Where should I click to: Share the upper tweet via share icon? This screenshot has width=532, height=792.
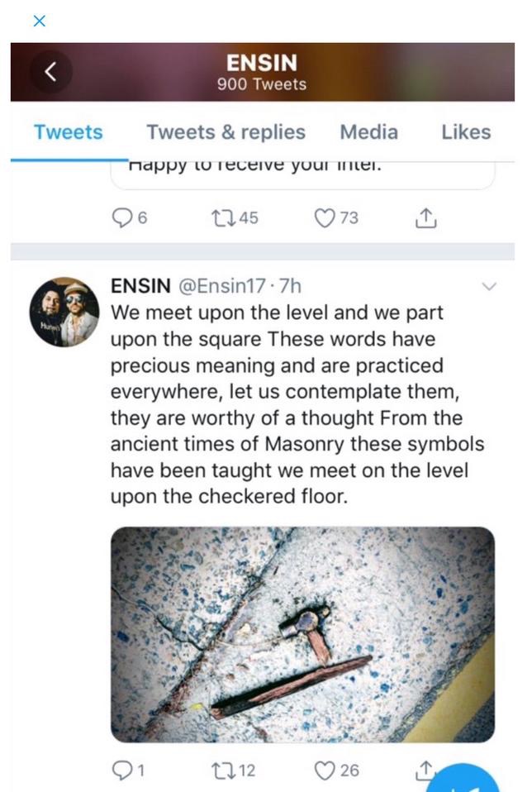[x=425, y=217]
